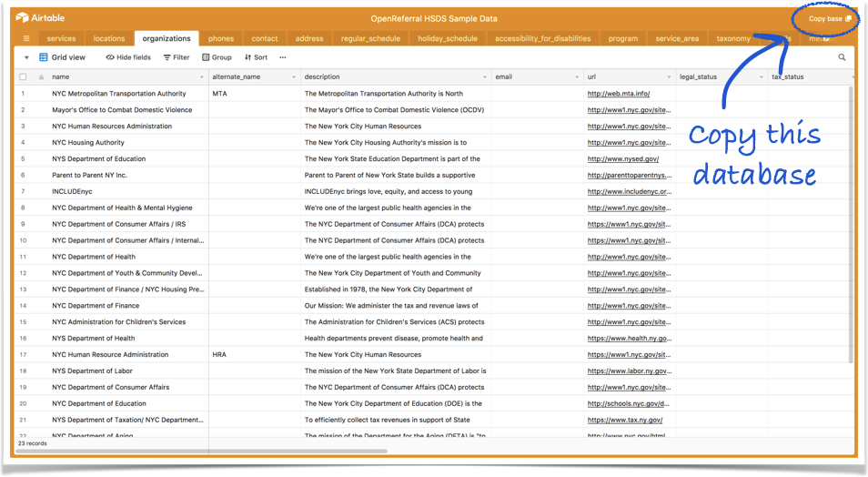Open the more options ellipsis in toolbar

click(x=282, y=57)
